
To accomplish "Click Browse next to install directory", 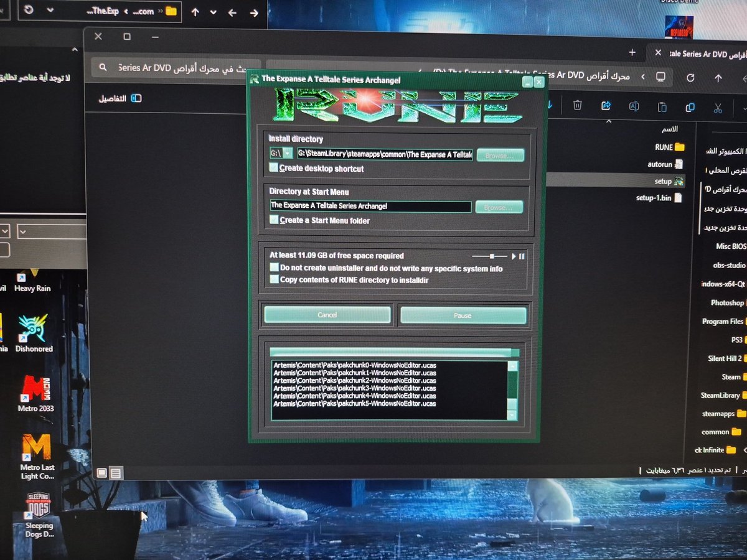I will pos(500,155).
